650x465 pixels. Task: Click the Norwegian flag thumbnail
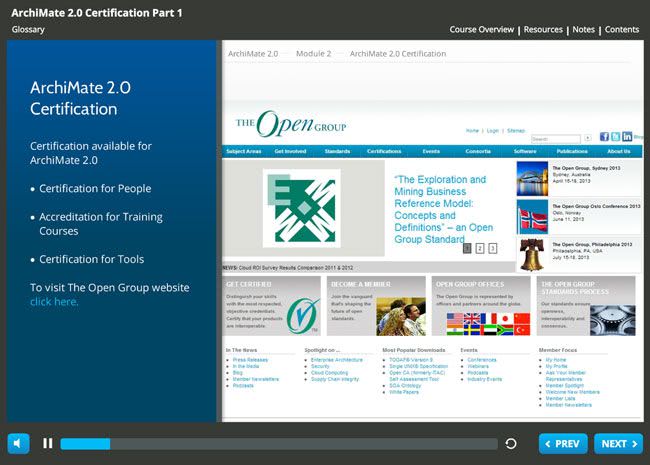[532, 217]
